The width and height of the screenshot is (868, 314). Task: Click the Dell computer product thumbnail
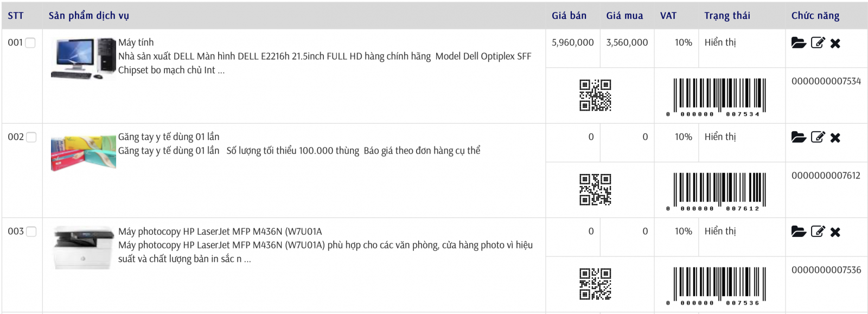pyautogui.click(x=83, y=59)
